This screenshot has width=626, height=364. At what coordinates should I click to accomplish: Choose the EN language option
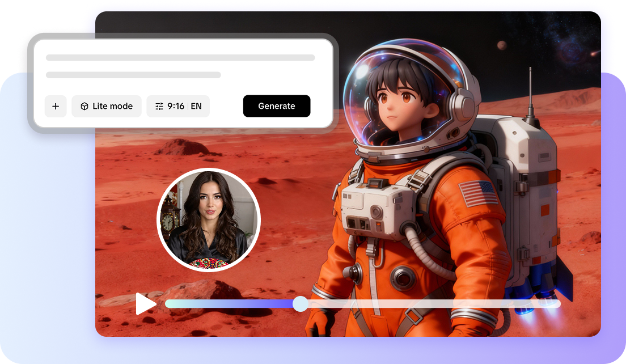tap(196, 106)
